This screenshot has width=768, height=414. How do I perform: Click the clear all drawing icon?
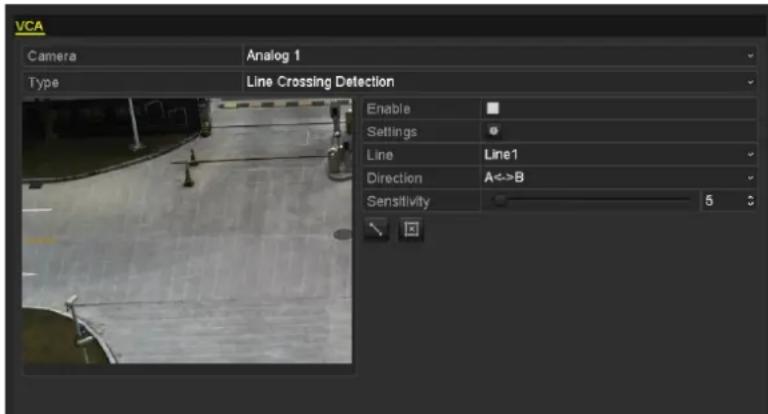pyautogui.click(x=411, y=229)
